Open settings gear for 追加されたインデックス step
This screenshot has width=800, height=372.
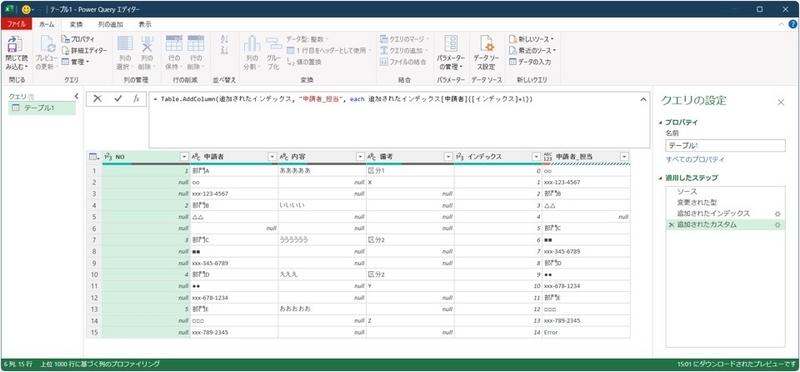pyautogui.click(x=778, y=214)
